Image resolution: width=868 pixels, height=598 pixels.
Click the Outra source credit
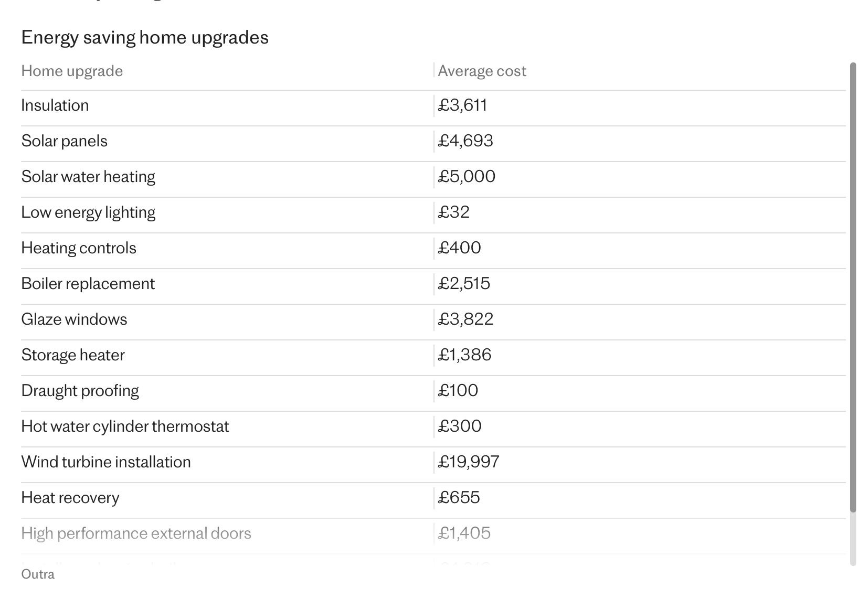pos(38,574)
